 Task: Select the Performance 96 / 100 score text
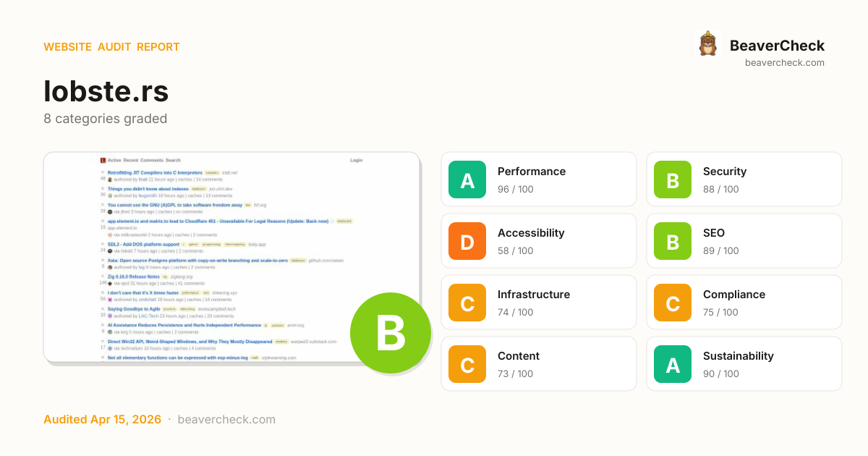[x=515, y=190]
